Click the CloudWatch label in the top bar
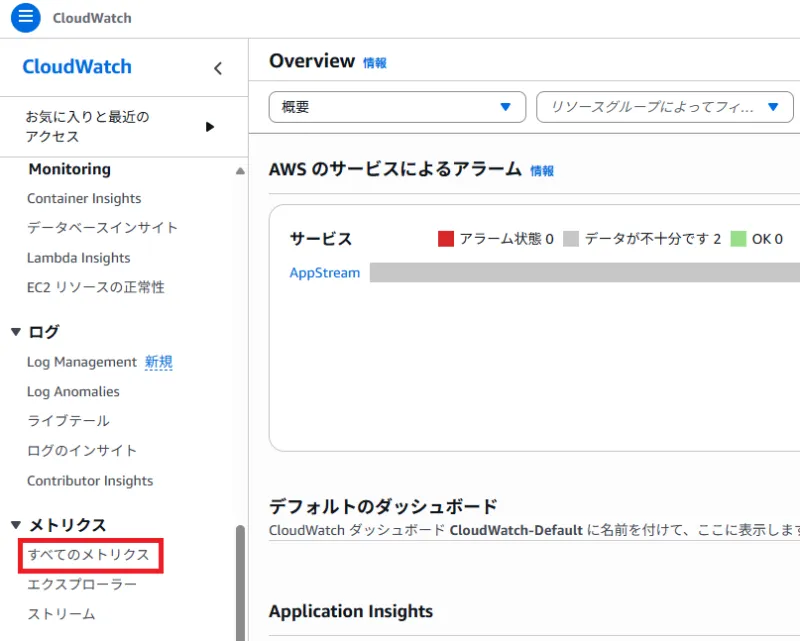The width and height of the screenshot is (800, 641). click(x=92, y=18)
